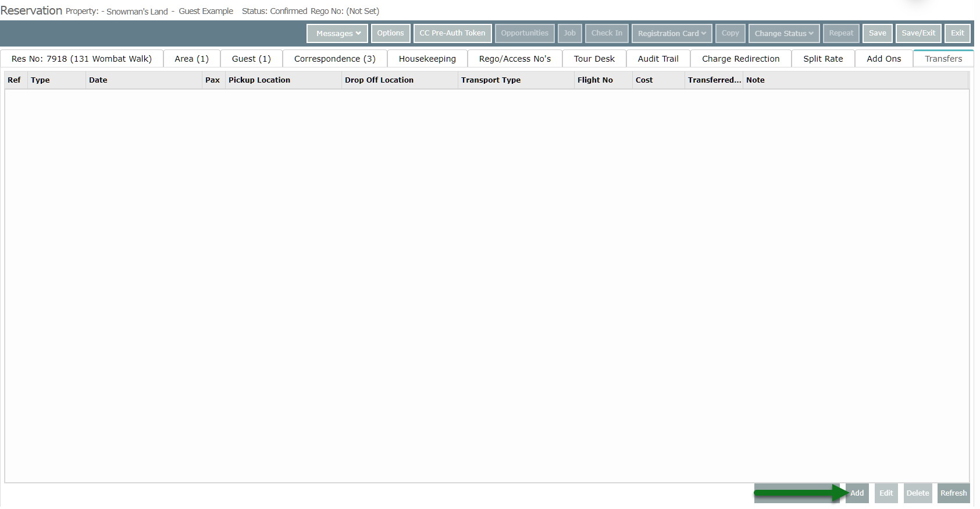This screenshot has height=509, width=980.
Task: Switch to Correspondence (3) tab
Action: pyautogui.click(x=335, y=59)
